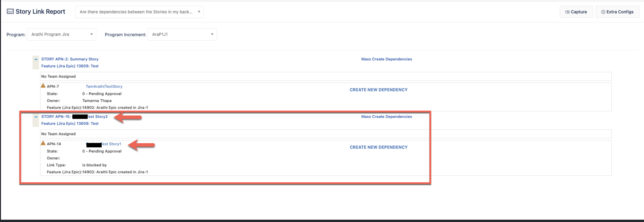Viewport: 644px width, 222px height.
Task: Click Mass Create Dependencies for APN-2
Action: [386, 59]
